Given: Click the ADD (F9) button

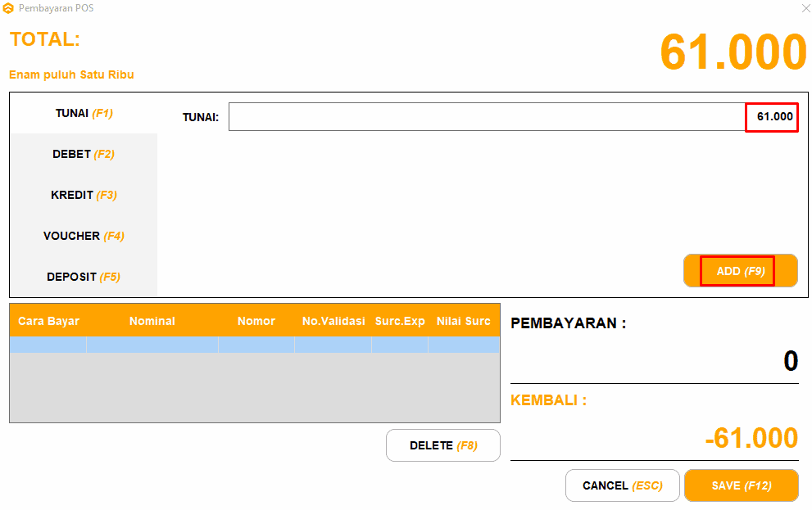Looking at the screenshot, I should 741,270.
